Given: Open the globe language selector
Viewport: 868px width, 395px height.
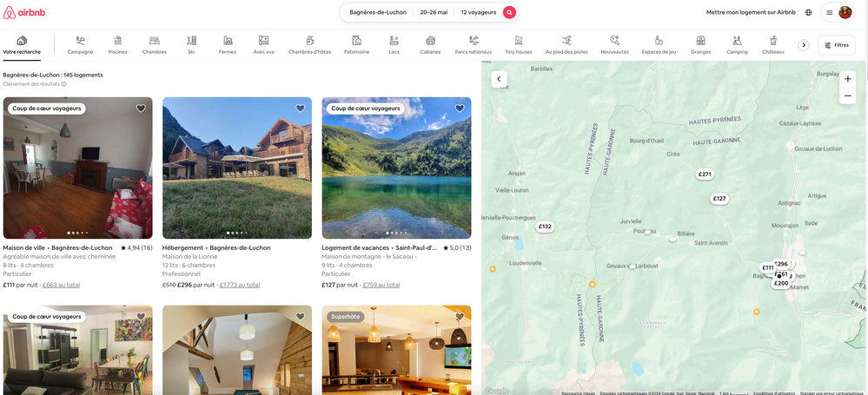Looking at the screenshot, I should 808,12.
